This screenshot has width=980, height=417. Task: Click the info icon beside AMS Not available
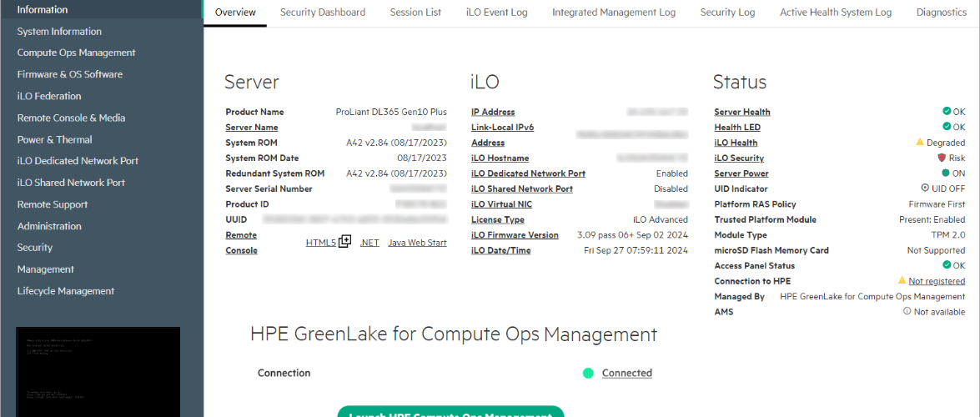click(907, 311)
